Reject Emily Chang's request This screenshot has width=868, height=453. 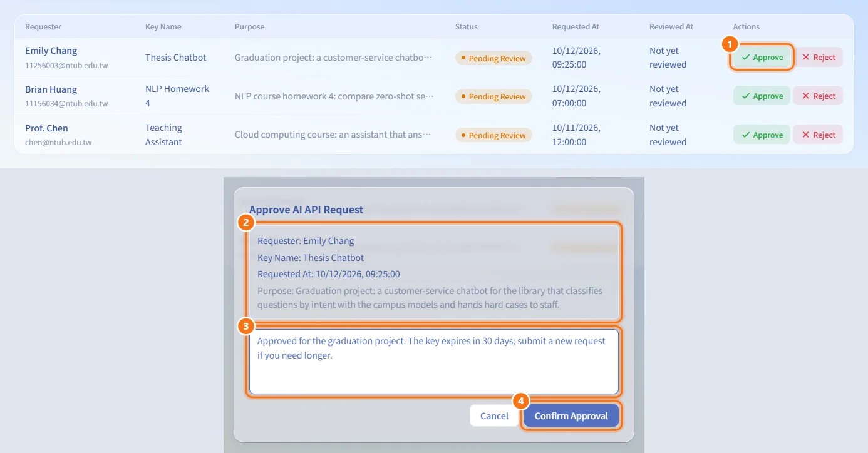click(818, 57)
